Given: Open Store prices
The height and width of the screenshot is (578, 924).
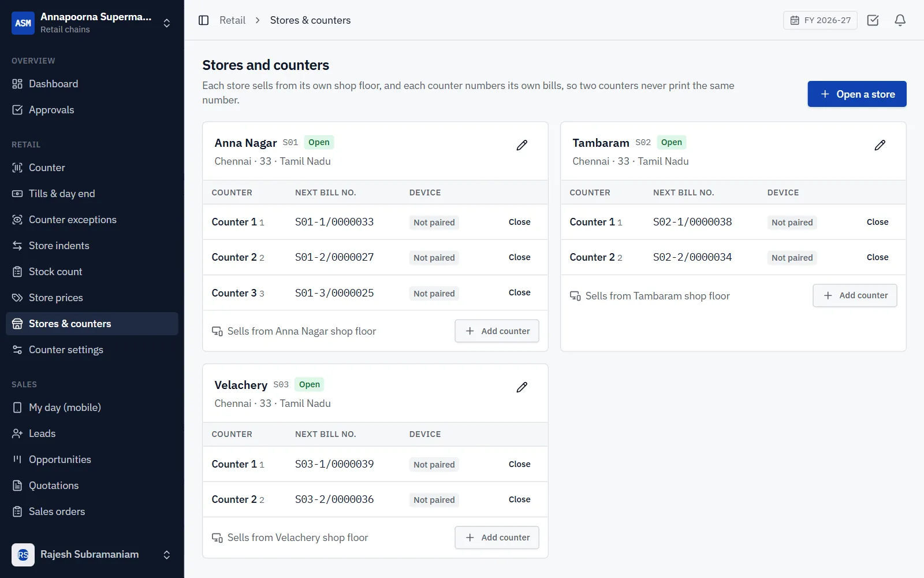Looking at the screenshot, I should click(92, 298).
